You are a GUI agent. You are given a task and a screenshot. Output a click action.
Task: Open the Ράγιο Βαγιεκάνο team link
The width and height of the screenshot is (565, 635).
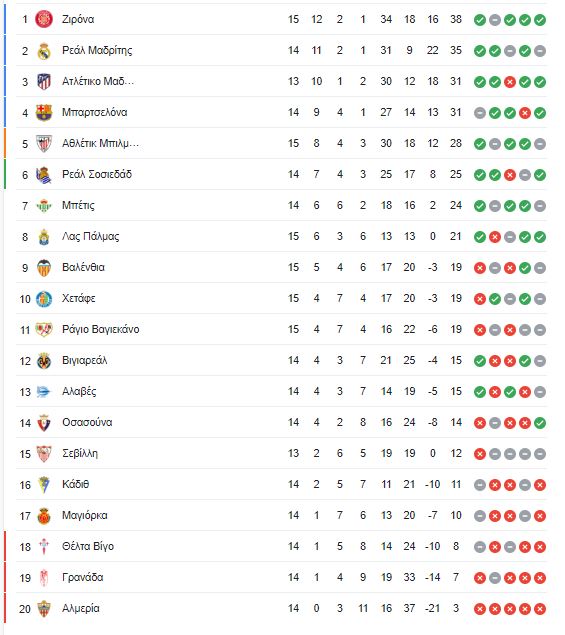point(100,329)
